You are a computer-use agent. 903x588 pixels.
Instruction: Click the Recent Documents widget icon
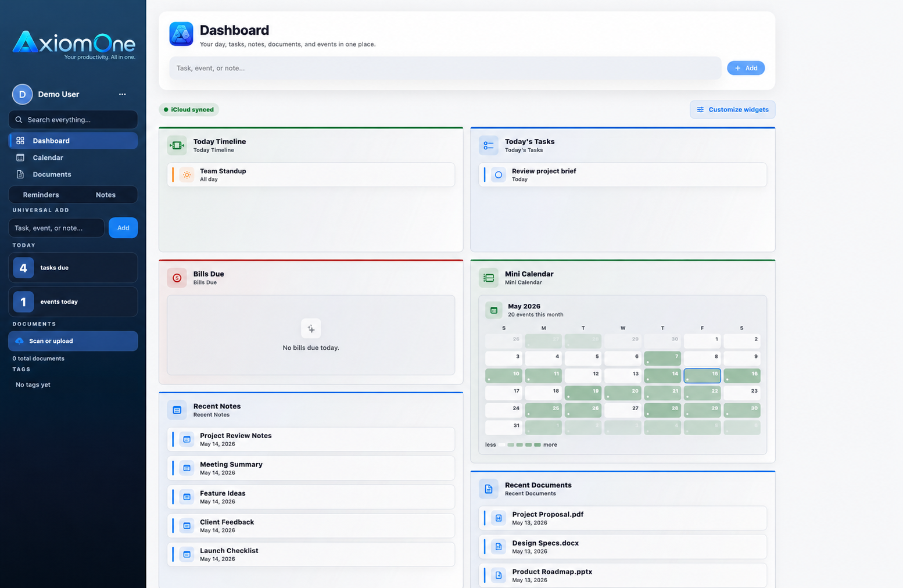(489, 489)
